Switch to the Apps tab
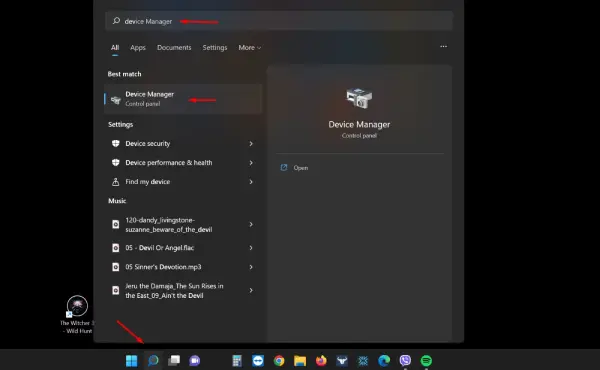 click(x=138, y=47)
